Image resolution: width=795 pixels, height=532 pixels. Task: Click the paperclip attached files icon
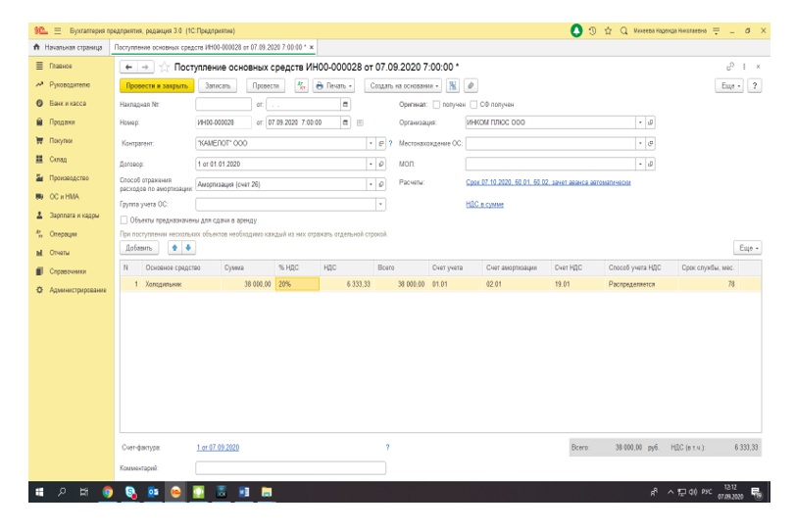pyautogui.click(x=472, y=85)
